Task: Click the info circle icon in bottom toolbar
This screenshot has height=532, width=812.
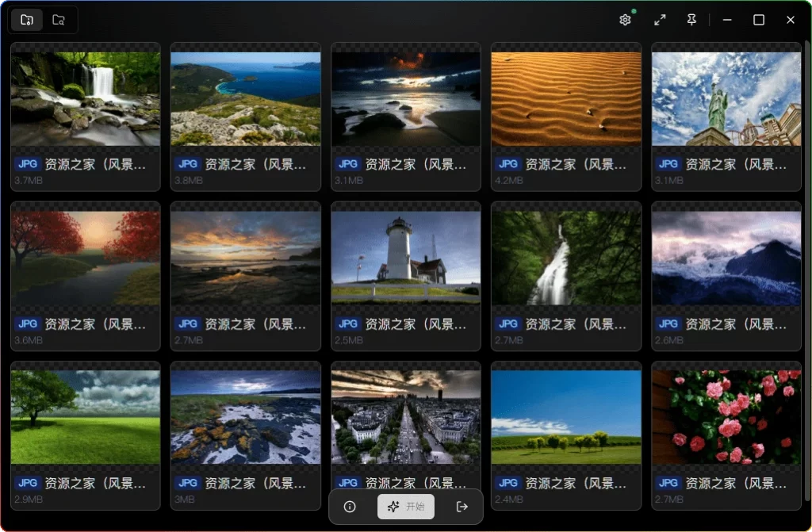Action: tap(350, 507)
